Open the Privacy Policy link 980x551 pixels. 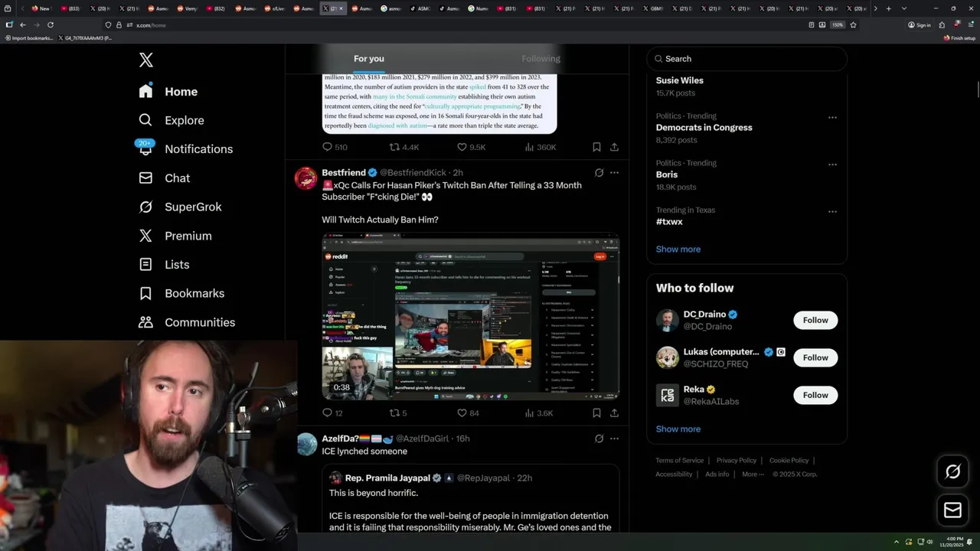[x=737, y=461]
